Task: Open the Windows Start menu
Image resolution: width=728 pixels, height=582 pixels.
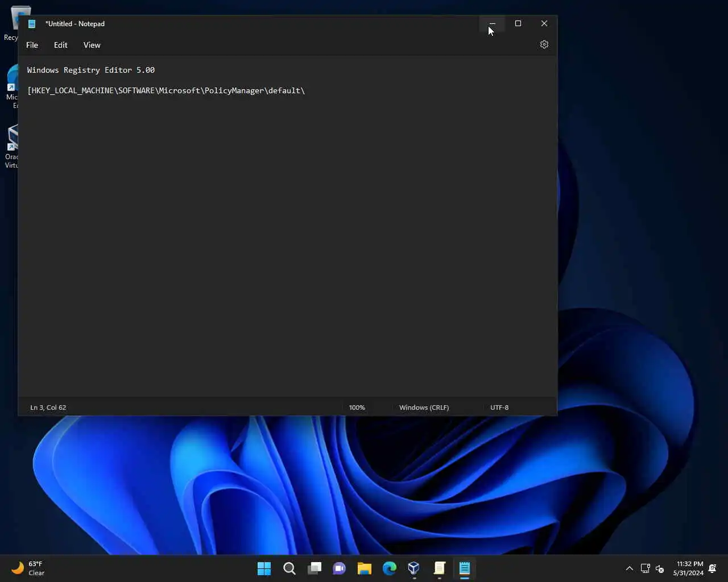Action: 264,568
